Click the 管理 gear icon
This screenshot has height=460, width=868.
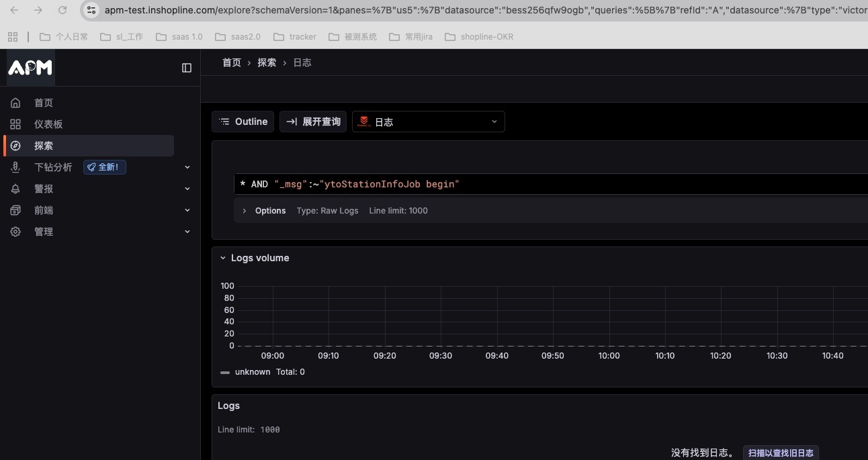[x=15, y=232]
